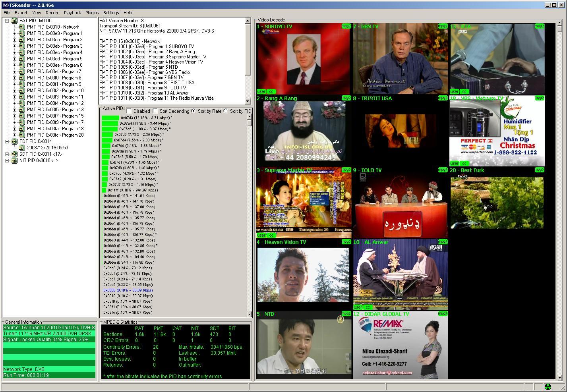Click the icon next to PMT PID 0x03eb - Program 3
567x392 pixels.
[22, 46]
